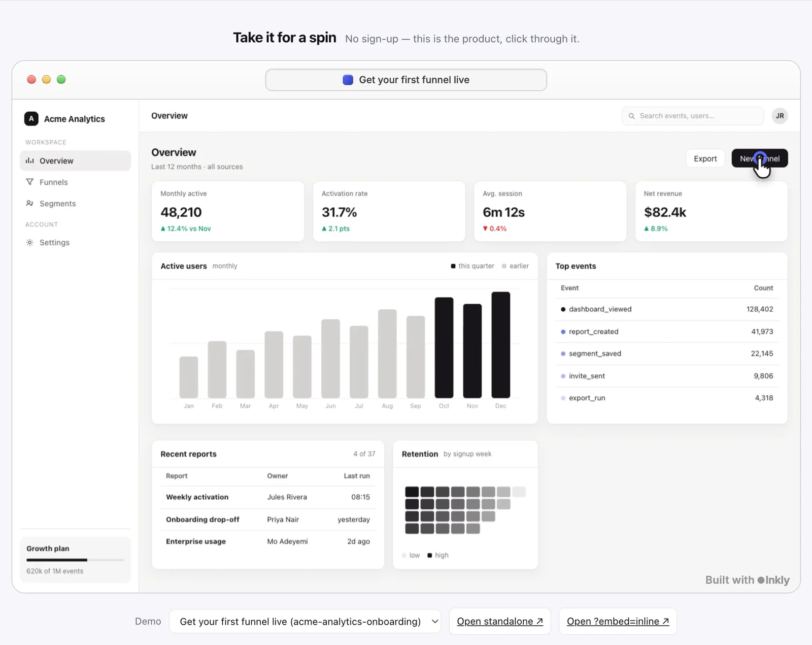Click the earlier legend swatch

coord(504,266)
